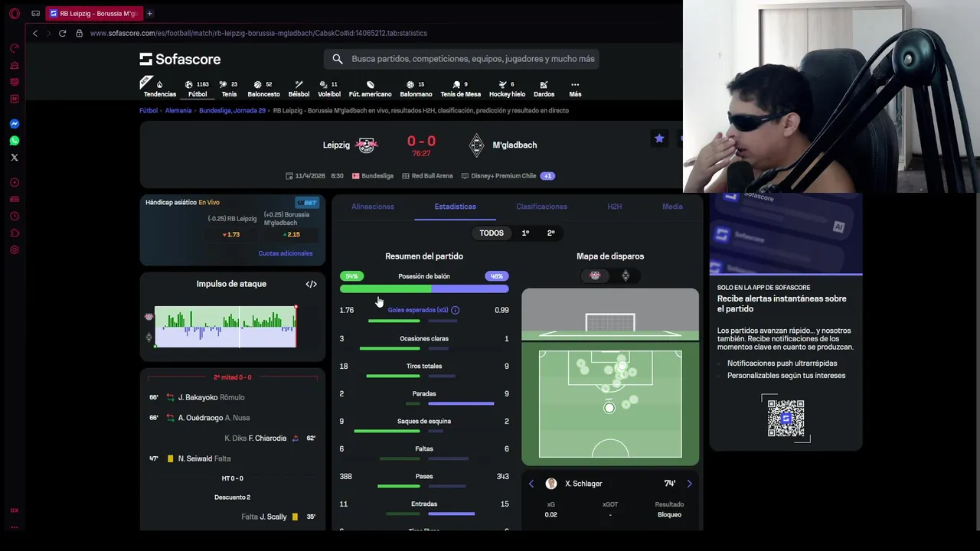Select TODOS period filter

tap(492, 233)
